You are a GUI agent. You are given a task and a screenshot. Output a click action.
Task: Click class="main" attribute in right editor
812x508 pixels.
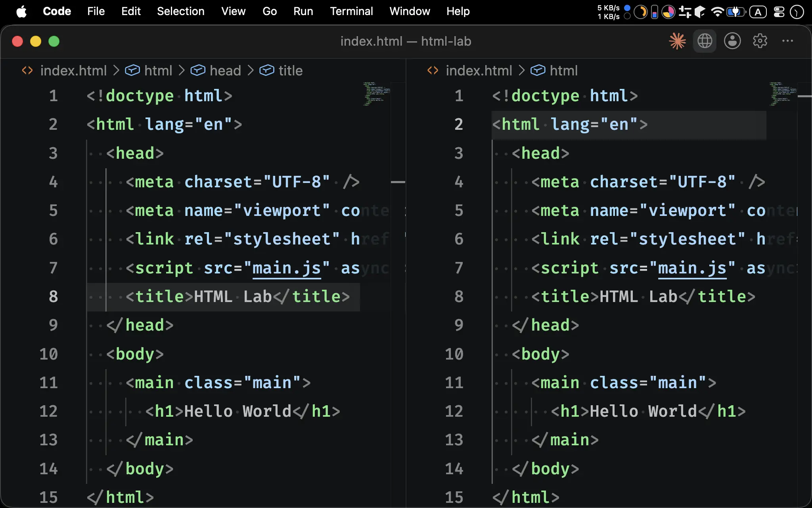click(x=648, y=383)
